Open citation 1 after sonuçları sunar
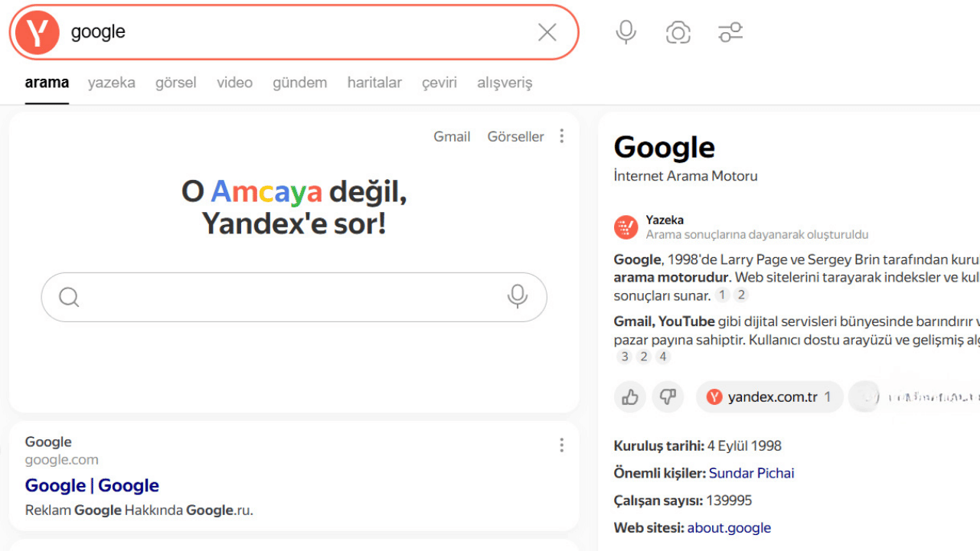Viewport: 980px width, 551px height. pyautogui.click(x=722, y=295)
